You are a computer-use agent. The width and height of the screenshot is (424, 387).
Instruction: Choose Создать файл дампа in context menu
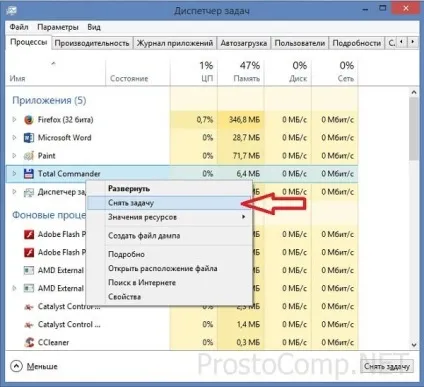pyautogui.click(x=169, y=236)
